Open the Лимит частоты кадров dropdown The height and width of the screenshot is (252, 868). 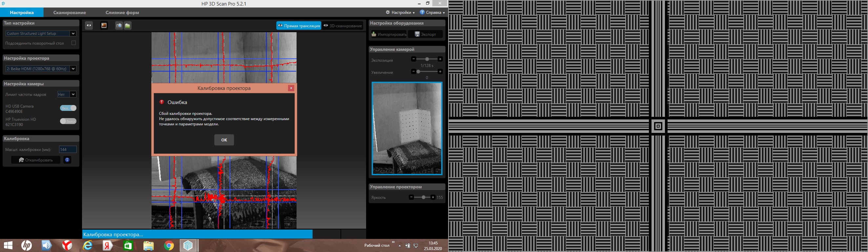tap(67, 94)
